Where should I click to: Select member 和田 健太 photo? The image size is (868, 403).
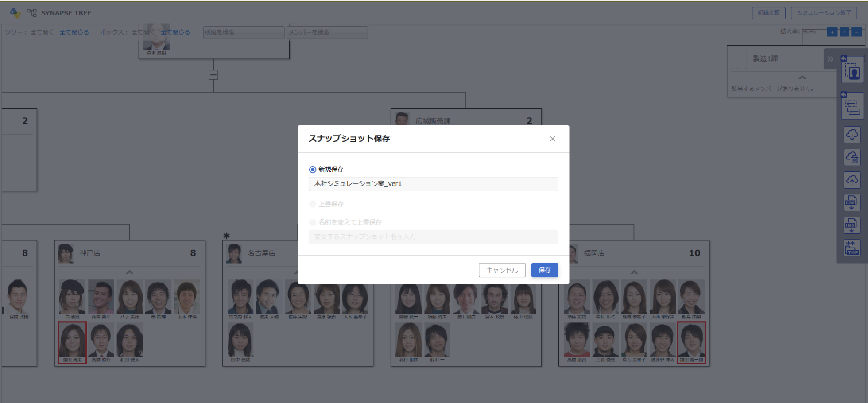130,340
